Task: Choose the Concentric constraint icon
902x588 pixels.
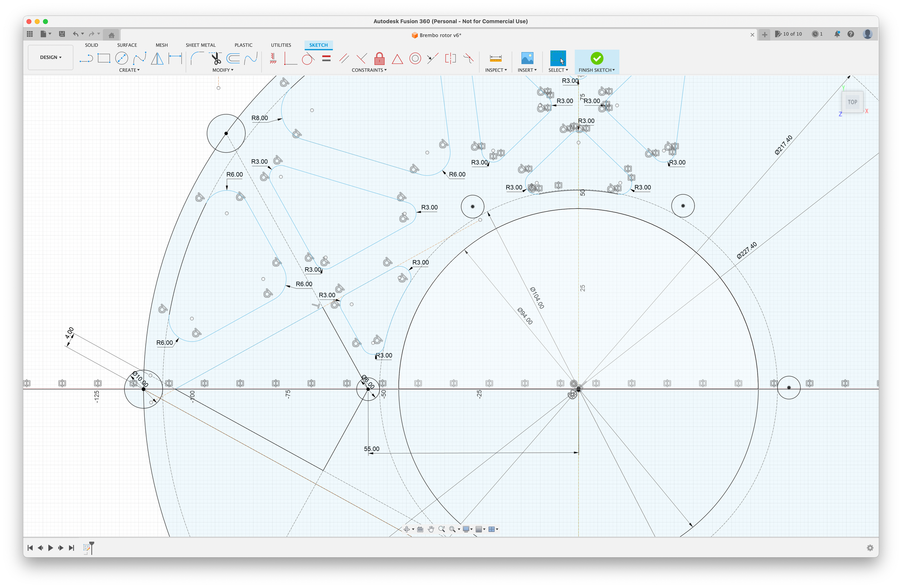Action: 415,58
